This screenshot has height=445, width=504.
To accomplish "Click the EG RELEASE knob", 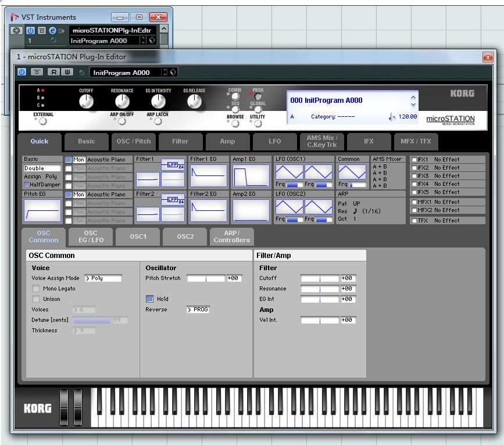I will click(194, 102).
